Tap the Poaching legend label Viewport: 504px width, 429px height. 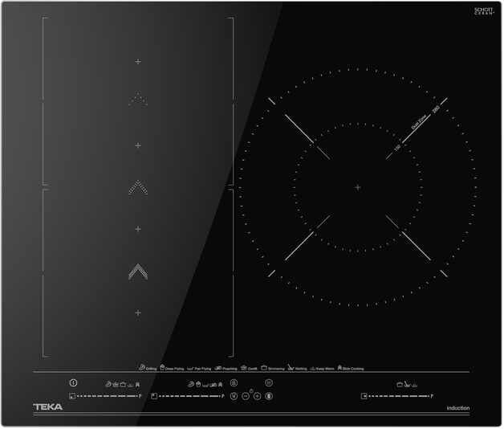pos(230,369)
